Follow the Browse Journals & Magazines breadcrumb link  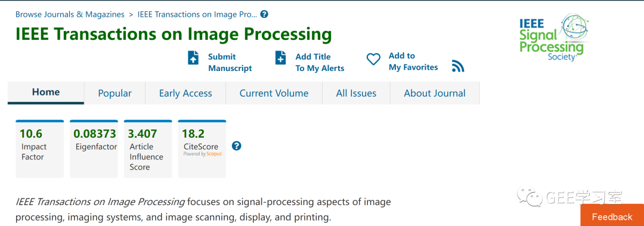pos(70,14)
